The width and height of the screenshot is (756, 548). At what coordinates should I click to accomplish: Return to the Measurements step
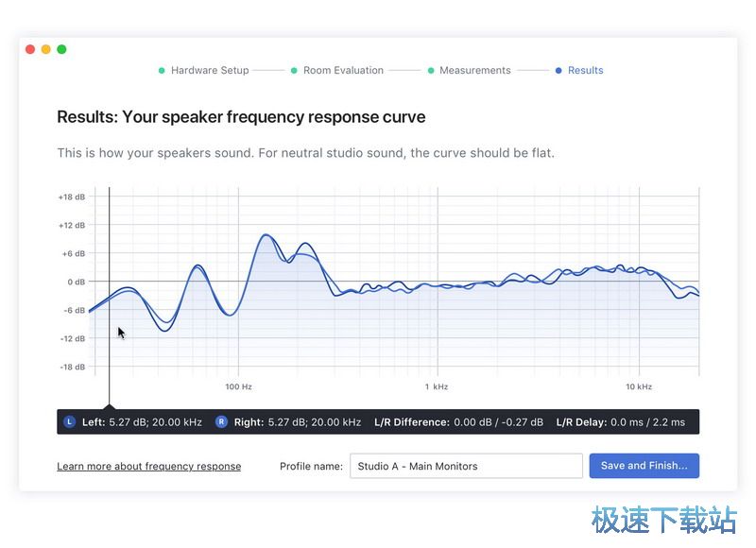tap(474, 71)
